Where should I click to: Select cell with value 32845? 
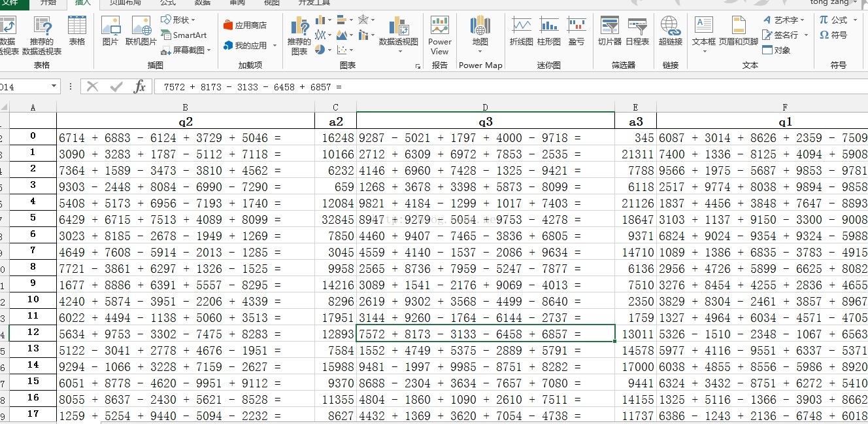pos(335,219)
